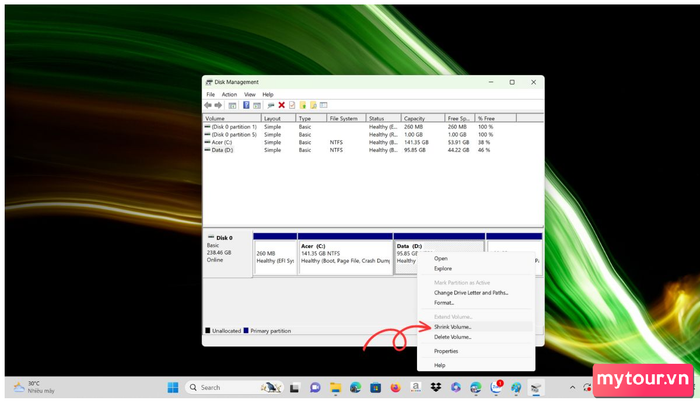Launch Firefox from the taskbar
700x405 pixels.
coord(396,387)
